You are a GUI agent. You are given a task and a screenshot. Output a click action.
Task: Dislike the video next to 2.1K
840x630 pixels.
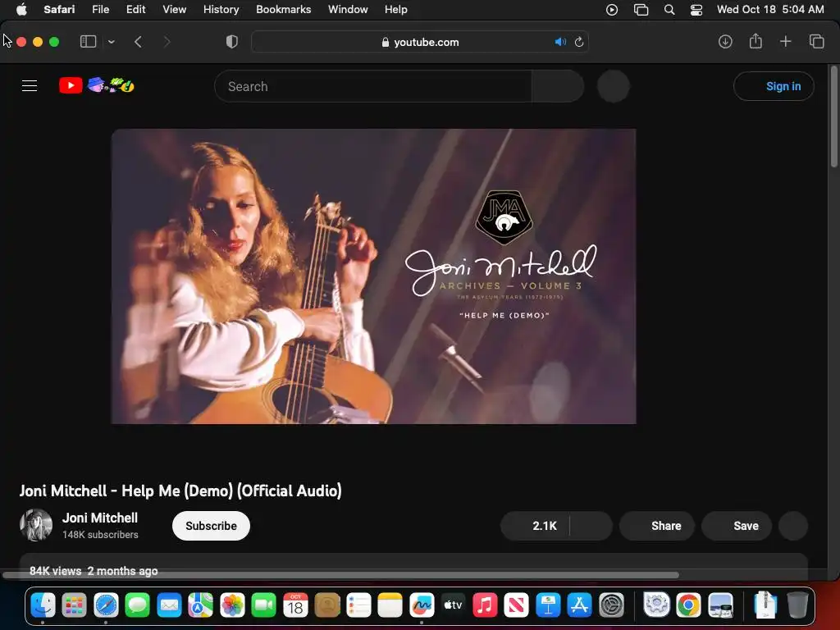[591, 526]
